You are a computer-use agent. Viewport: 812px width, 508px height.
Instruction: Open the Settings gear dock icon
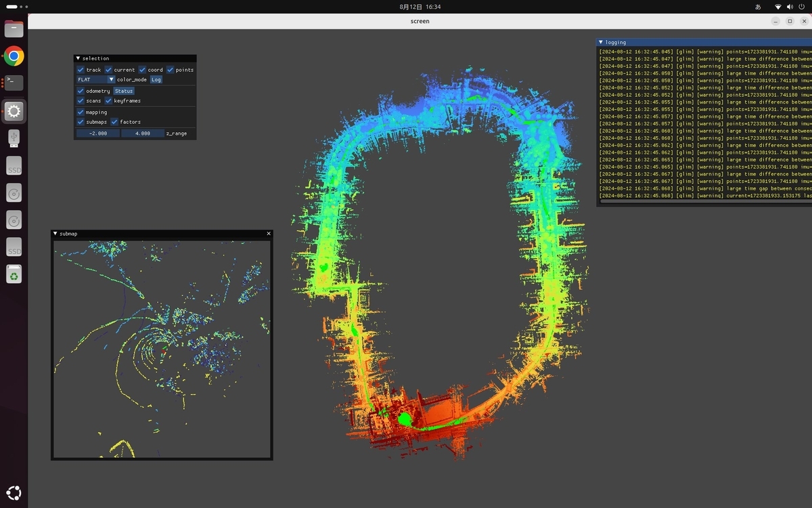pos(14,111)
